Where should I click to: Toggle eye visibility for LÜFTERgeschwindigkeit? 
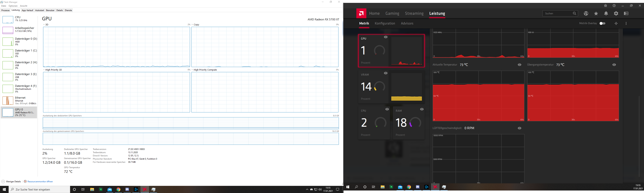coord(519,128)
